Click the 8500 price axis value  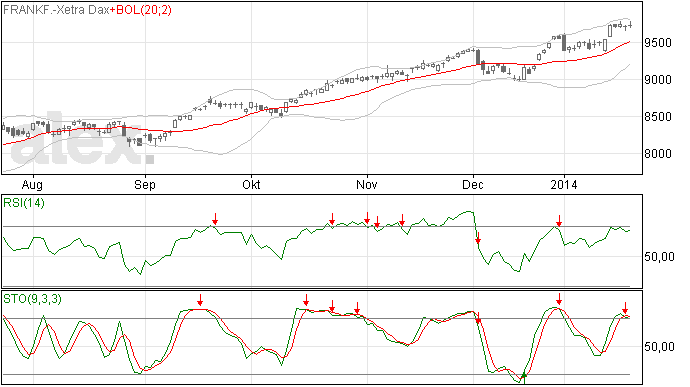tap(658, 117)
